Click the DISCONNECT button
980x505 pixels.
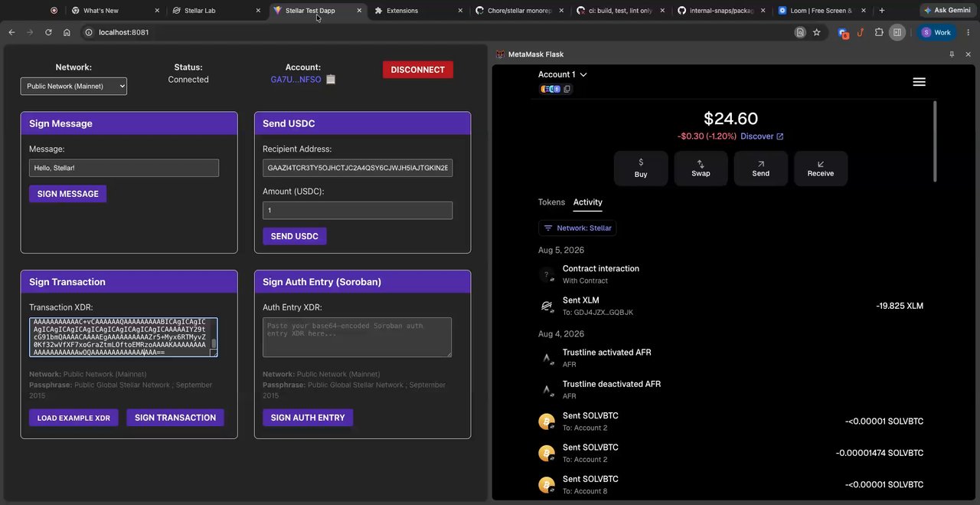click(418, 70)
